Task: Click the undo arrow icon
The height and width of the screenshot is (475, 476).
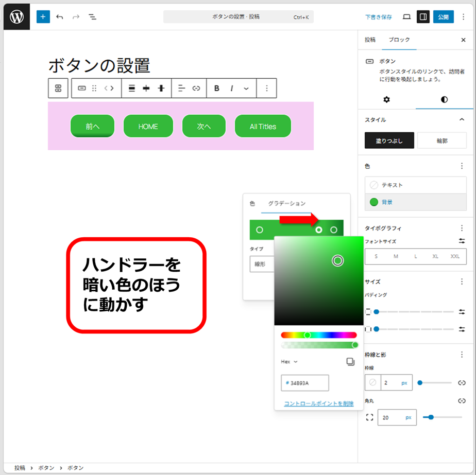Action: pos(60,17)
